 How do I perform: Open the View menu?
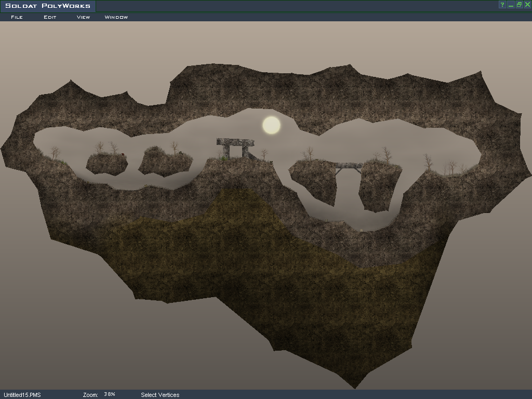[83, 17]
